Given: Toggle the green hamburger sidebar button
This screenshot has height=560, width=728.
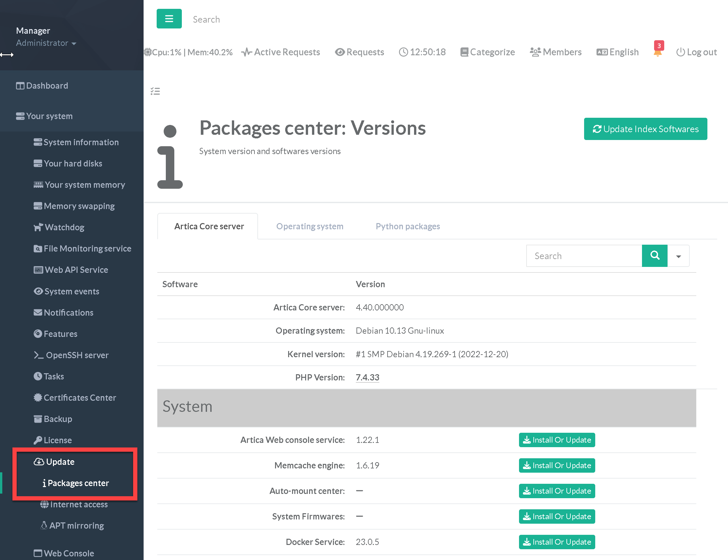Looking at the screenshot, I should pos(169,19).
